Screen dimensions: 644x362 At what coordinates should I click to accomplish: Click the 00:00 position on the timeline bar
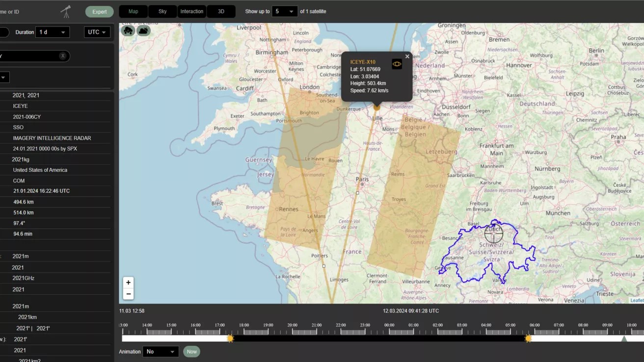[389, 338]
